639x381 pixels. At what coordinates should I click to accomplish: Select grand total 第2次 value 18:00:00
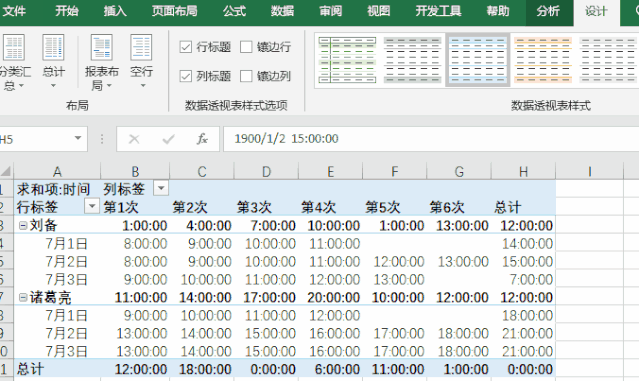click(202, 369)
